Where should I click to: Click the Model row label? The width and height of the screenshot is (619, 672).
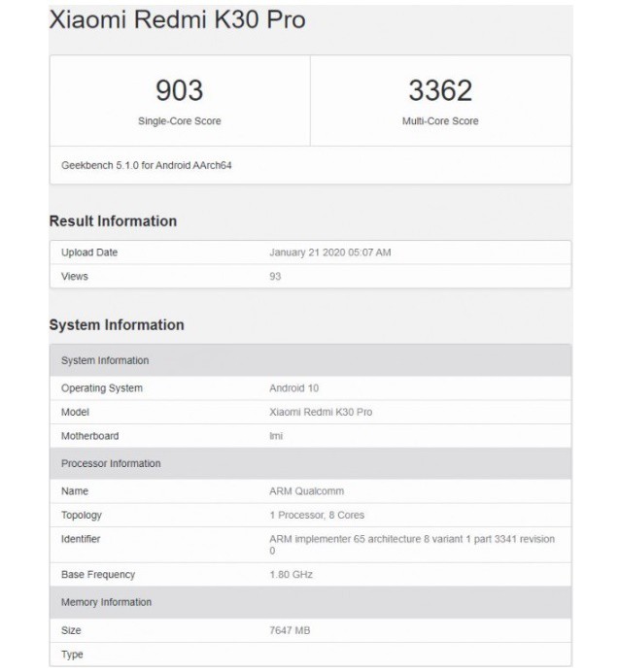75,413
